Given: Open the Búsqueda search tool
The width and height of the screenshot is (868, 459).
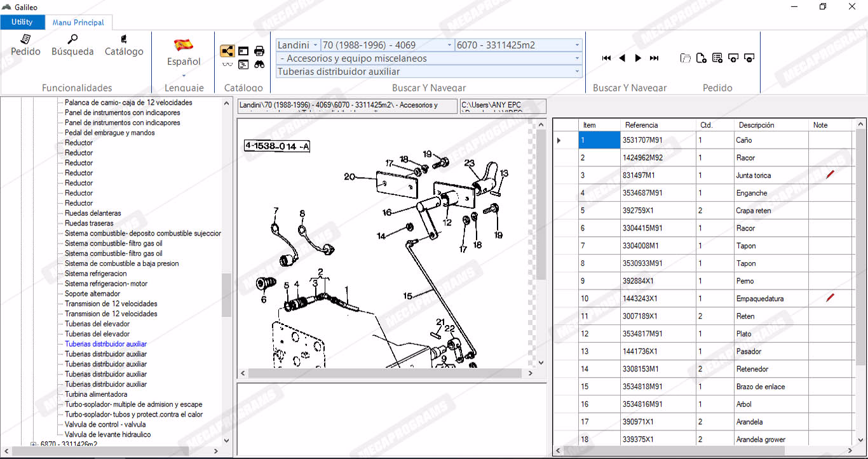Looking at the screenshot, I should point(72,45).
